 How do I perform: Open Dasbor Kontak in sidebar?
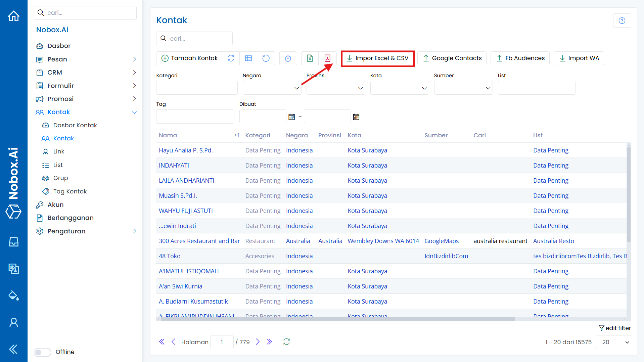pyautogui.click(x=75, y=125)
